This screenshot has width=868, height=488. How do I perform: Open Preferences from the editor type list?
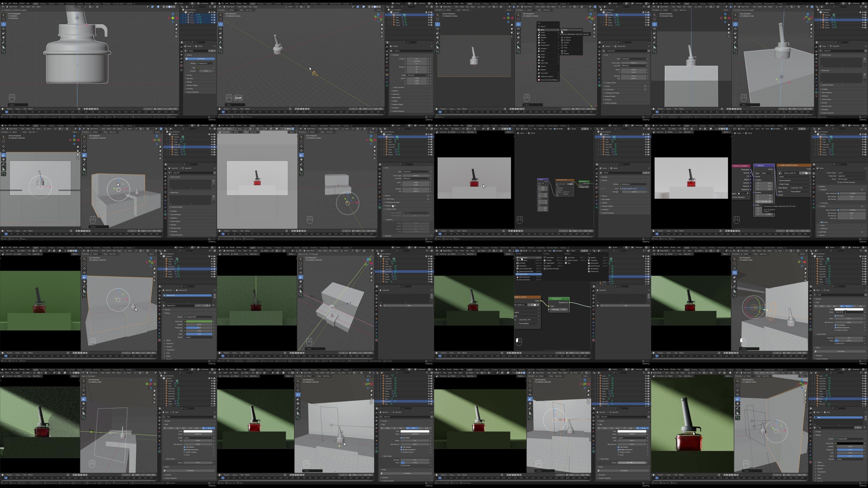point(594,272)
